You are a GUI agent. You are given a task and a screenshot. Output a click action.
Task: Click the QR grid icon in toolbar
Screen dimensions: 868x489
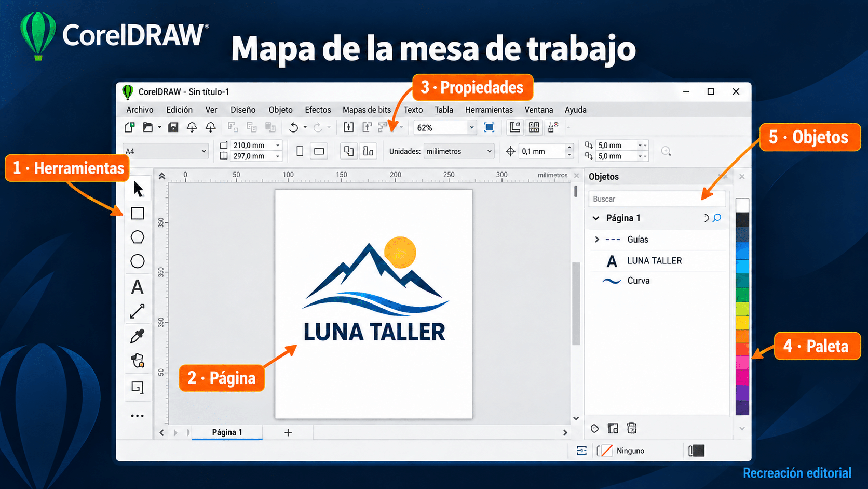pos(534,127)
